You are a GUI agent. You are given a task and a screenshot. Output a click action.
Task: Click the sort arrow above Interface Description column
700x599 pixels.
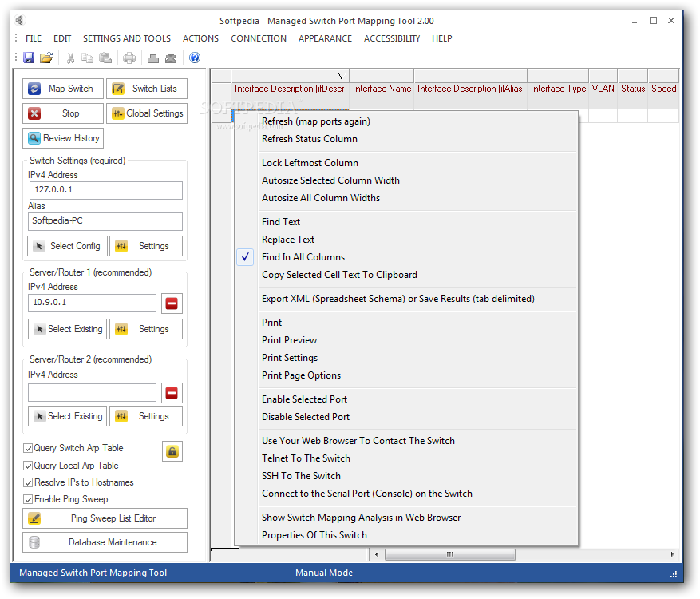[342, 76]
